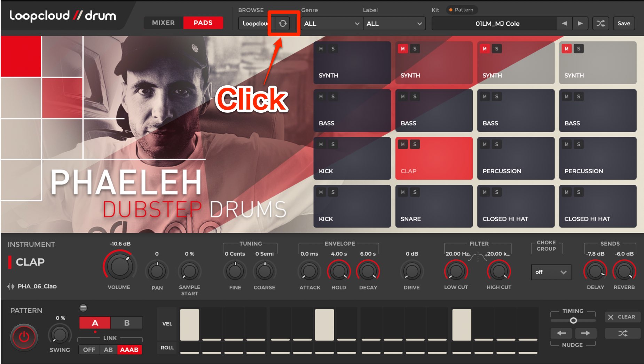This screenshot has height=364, width=644.
Task: Click the Attack envelope knob
Action: pos(309,271)
